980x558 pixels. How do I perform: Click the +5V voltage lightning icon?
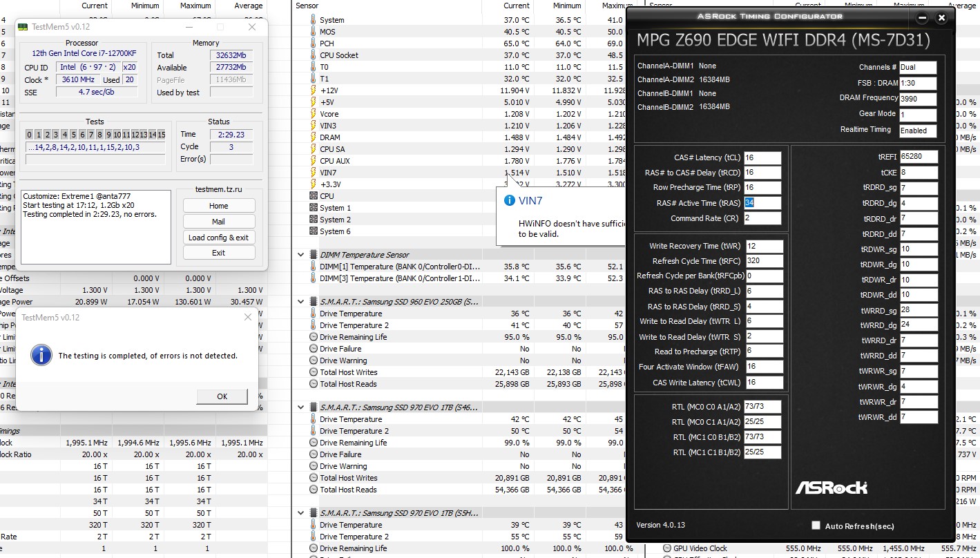click(313, 102)
